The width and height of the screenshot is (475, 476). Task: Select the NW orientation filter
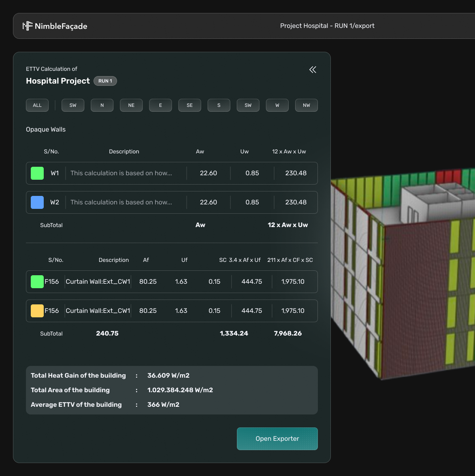tap(307, 105)
